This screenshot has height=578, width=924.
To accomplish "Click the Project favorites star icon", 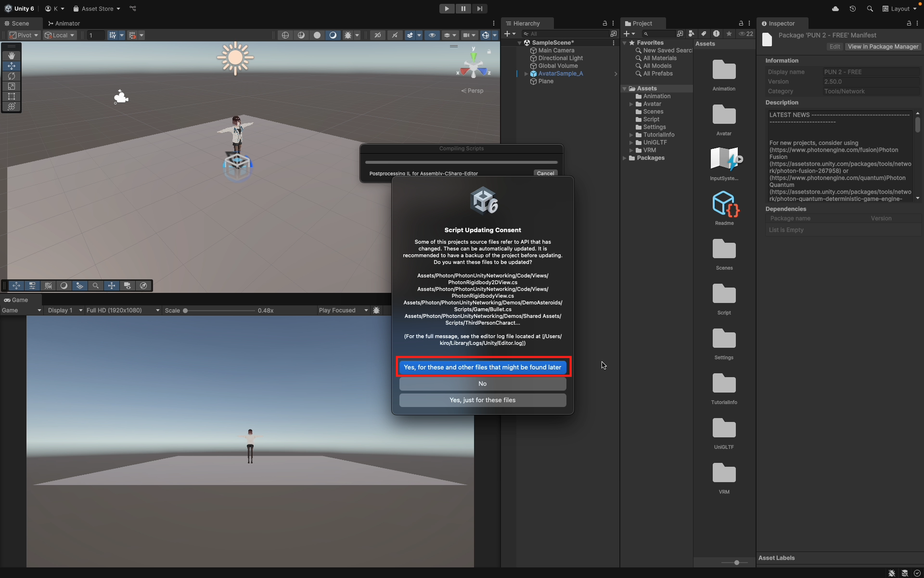I will coord(729,34).
